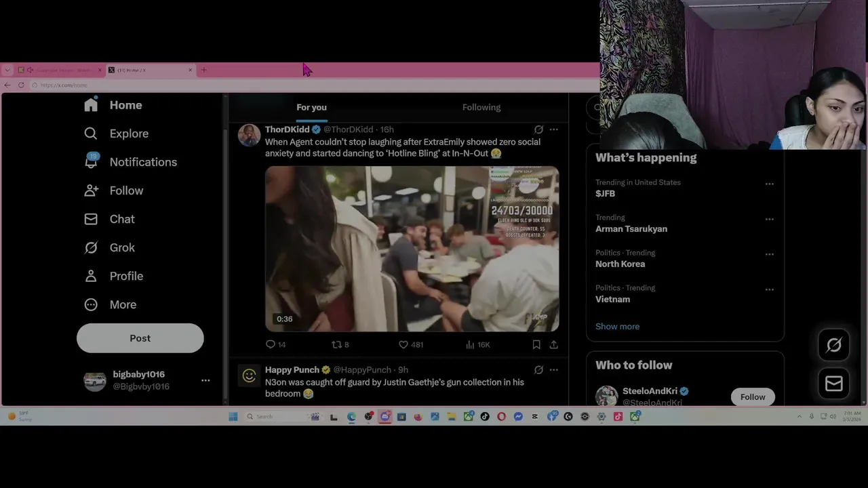This screenshot has width=868, height=488.
Task: Reload the x.com page
Action: click(x=21, y=85)
